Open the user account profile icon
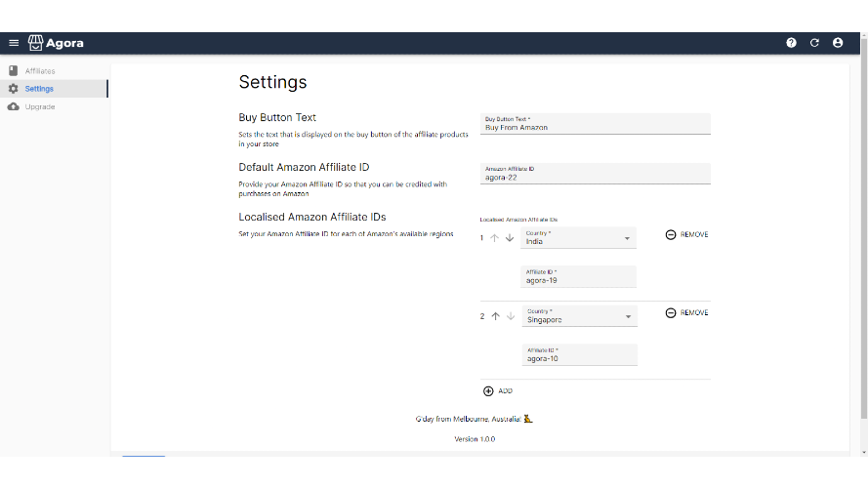This screenshot has width=868, height=488. tap(838, 43)
